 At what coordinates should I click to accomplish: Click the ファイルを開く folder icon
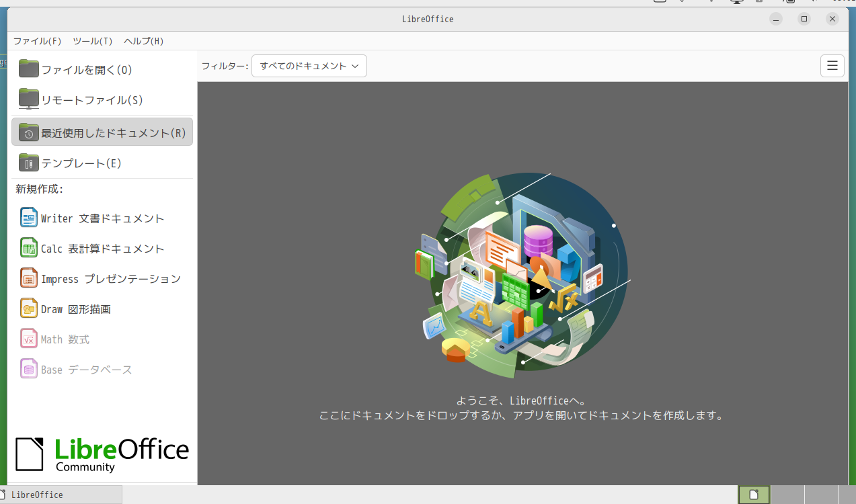tap(29, 69)
